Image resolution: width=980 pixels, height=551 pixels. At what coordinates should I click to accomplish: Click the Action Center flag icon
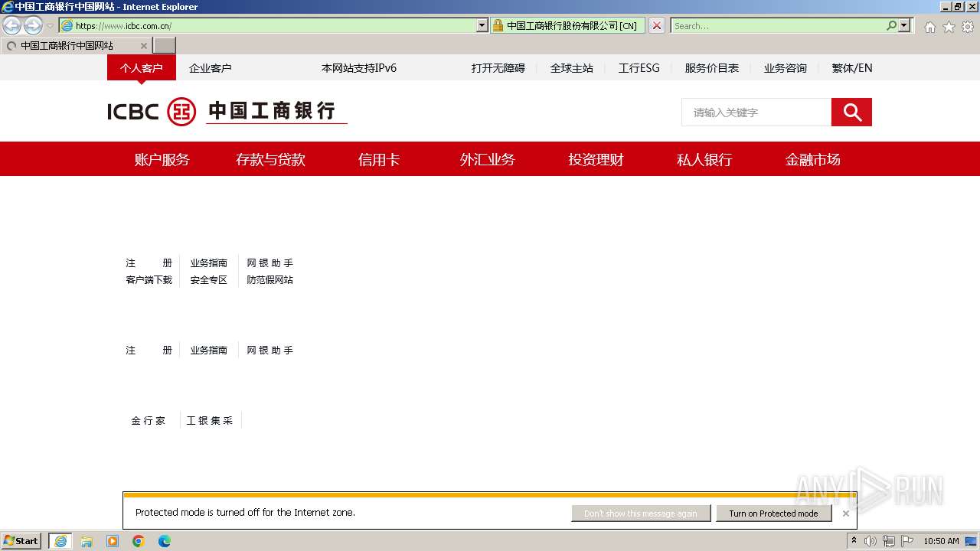tap(907, 541)
